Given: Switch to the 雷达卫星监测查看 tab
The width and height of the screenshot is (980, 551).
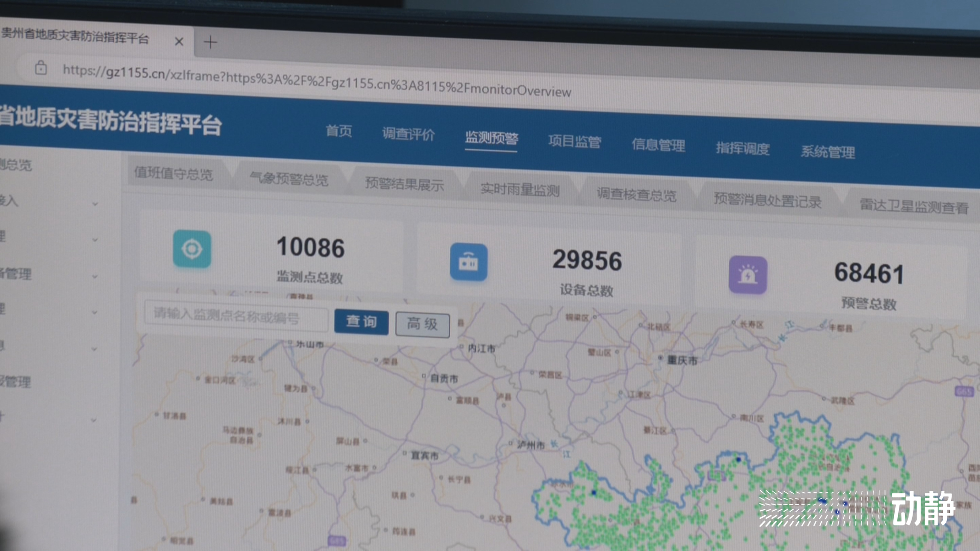Looking at the screenshot, I should [x=913, y=206].
